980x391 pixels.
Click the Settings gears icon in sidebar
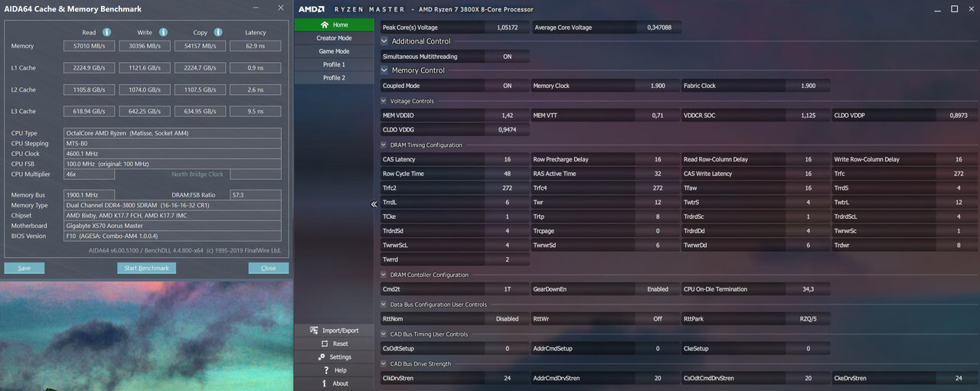pos(322,357)
